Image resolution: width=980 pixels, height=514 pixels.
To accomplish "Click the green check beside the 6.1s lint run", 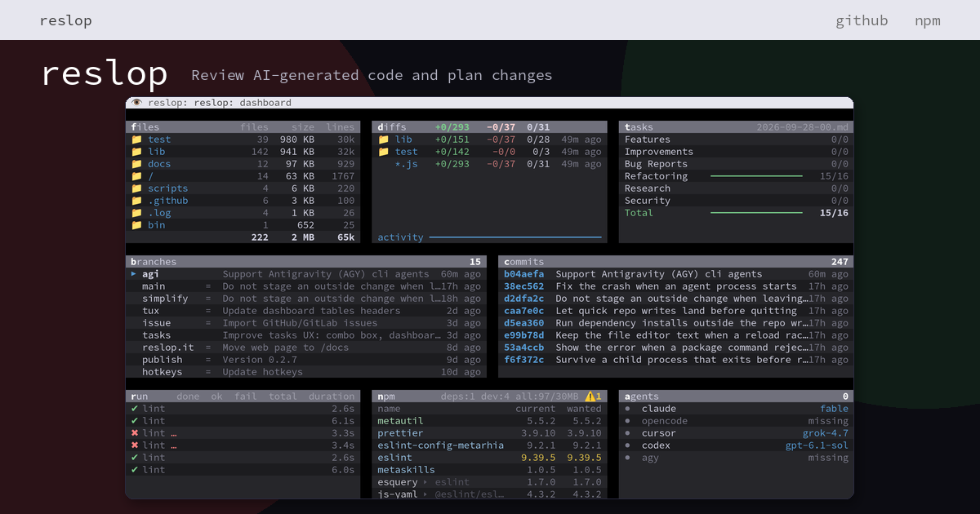I will (x=134, y=421).
